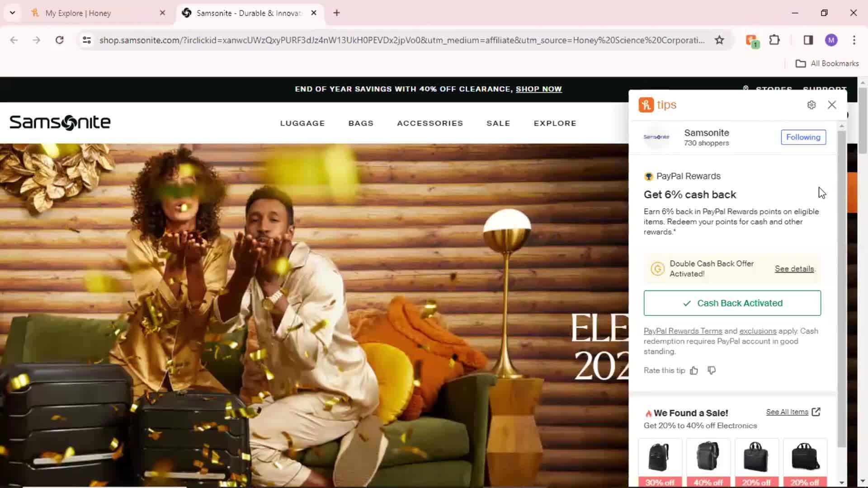Viewport: 868px width, 488px height.
Task: Click the settings gear icon in tips panel
Action: (x=811, y=105)
